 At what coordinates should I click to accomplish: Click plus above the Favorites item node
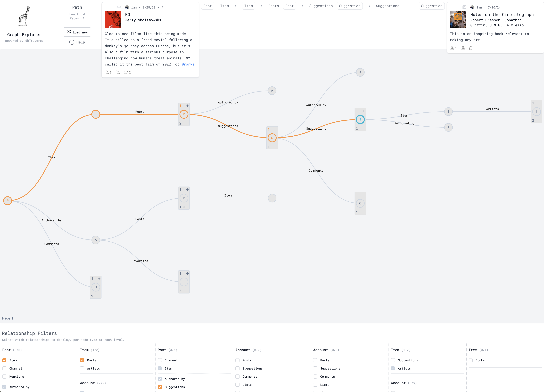(x=187, y=273)
